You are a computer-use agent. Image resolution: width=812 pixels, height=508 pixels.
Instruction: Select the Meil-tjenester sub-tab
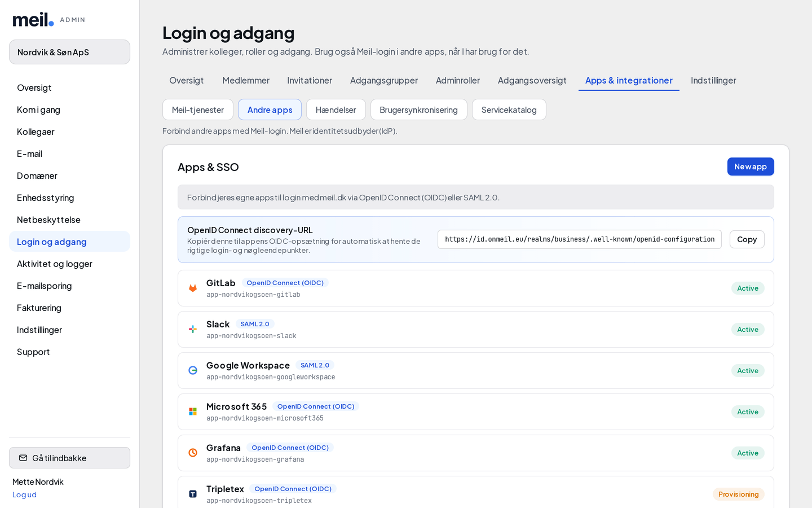[198, 110]
